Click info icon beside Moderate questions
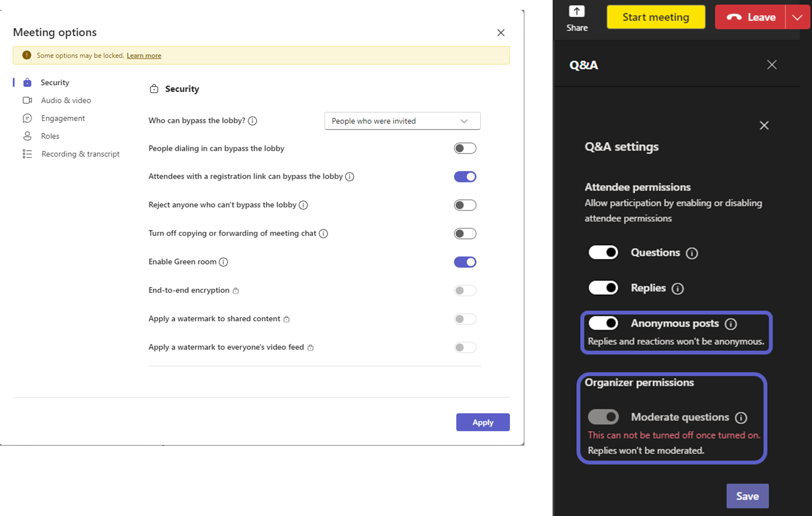 click(741, 417)
